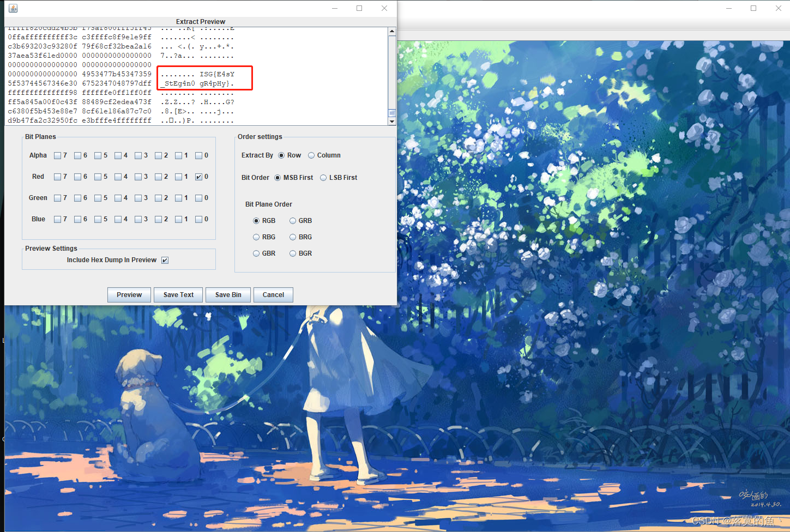The width and height of the screenshot is (790, 532).
Task: Check the Green bit plane 4 checkbox
Action: [118, 198]
